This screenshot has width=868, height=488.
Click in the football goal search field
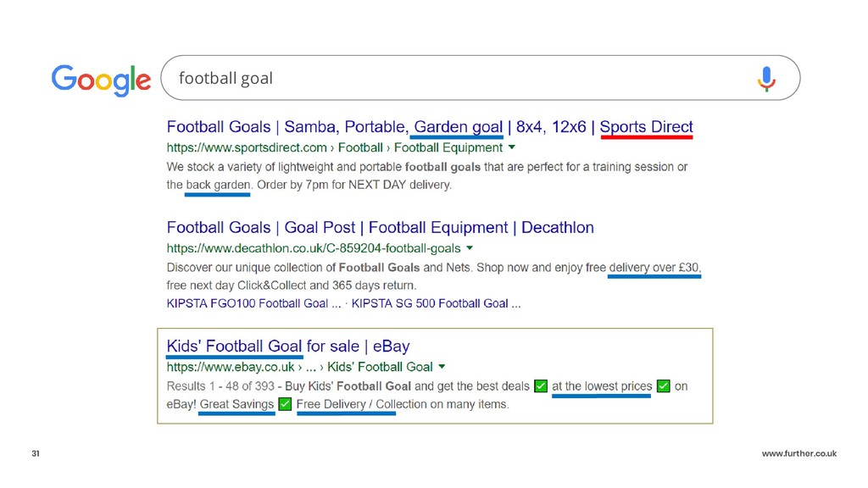click(x=480, y=78)
